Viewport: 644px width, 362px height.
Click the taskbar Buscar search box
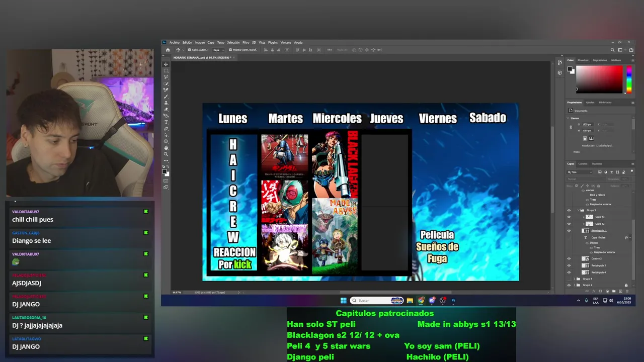tap(377, 301)
